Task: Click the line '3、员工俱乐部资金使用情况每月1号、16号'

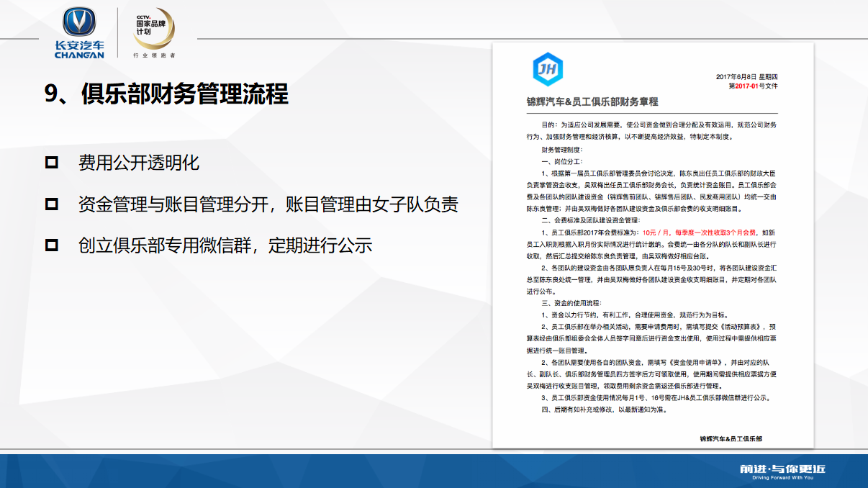Action: coord(656,397)
